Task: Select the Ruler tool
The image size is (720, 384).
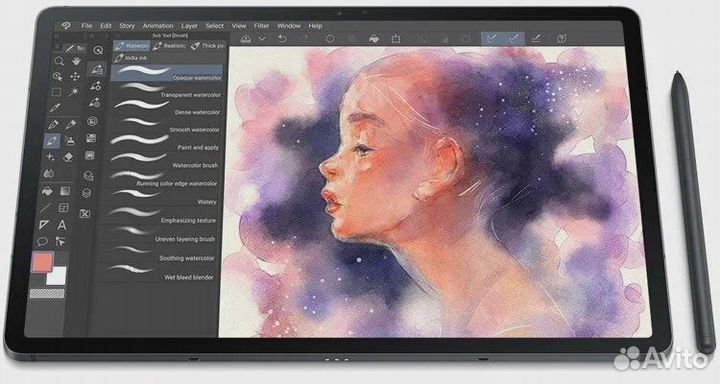Action: tap(44, 225)
